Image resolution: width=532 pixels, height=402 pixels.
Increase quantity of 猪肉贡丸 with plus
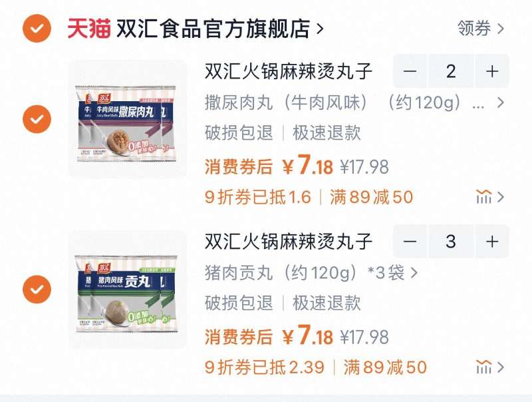492,242
